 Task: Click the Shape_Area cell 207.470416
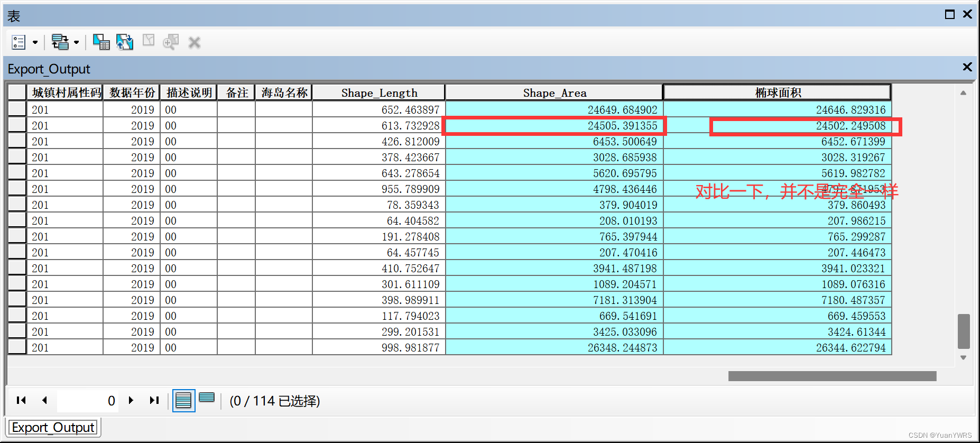554,252
